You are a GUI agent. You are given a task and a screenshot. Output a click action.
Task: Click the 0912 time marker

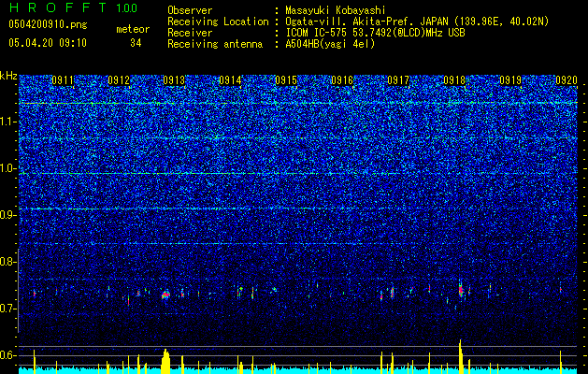(119, 80)
